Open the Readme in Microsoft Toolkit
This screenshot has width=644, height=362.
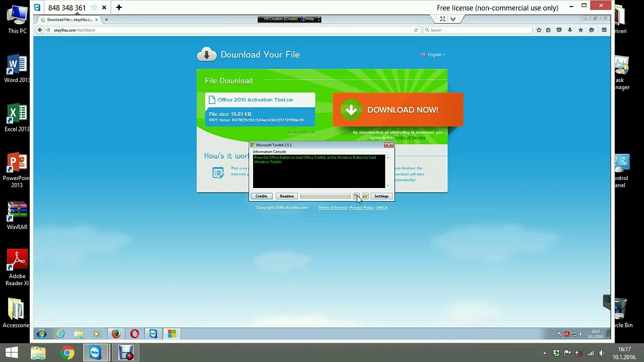pos(287,196)
